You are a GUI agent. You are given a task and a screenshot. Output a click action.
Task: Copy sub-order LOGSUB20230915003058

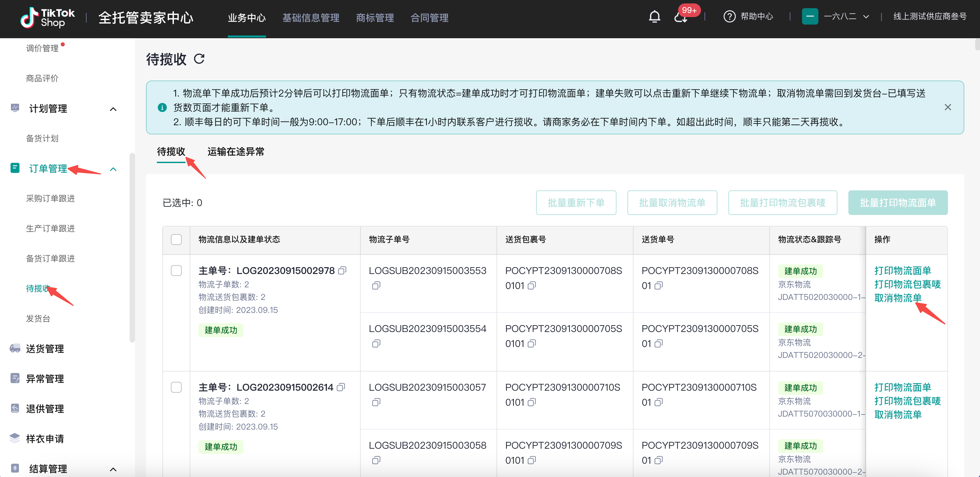[x=376, y=461]
